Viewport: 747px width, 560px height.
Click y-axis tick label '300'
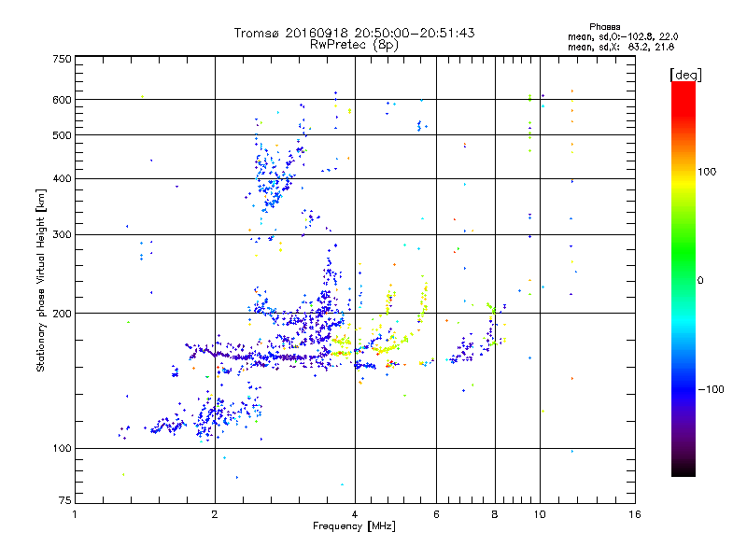62,235
